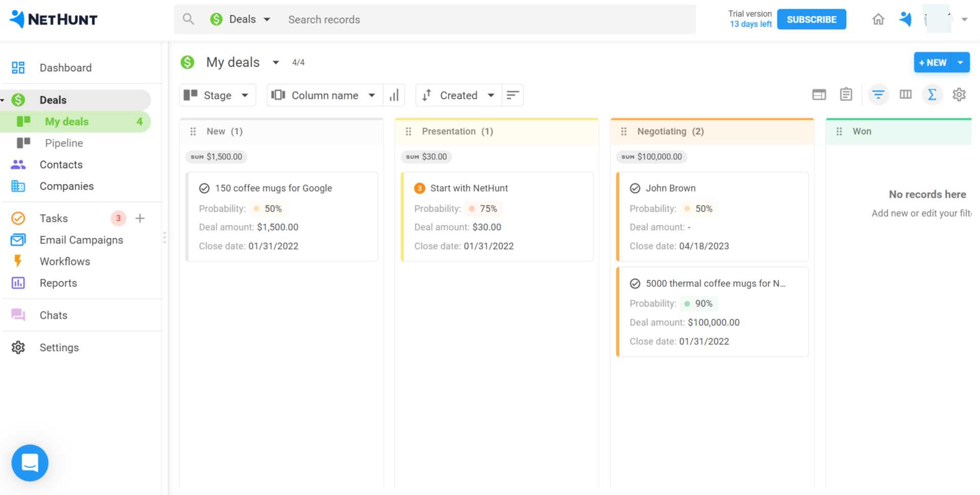Toggle the filter icon in toolbar
The image size is (980, 495).
click(x=878, y=95)
